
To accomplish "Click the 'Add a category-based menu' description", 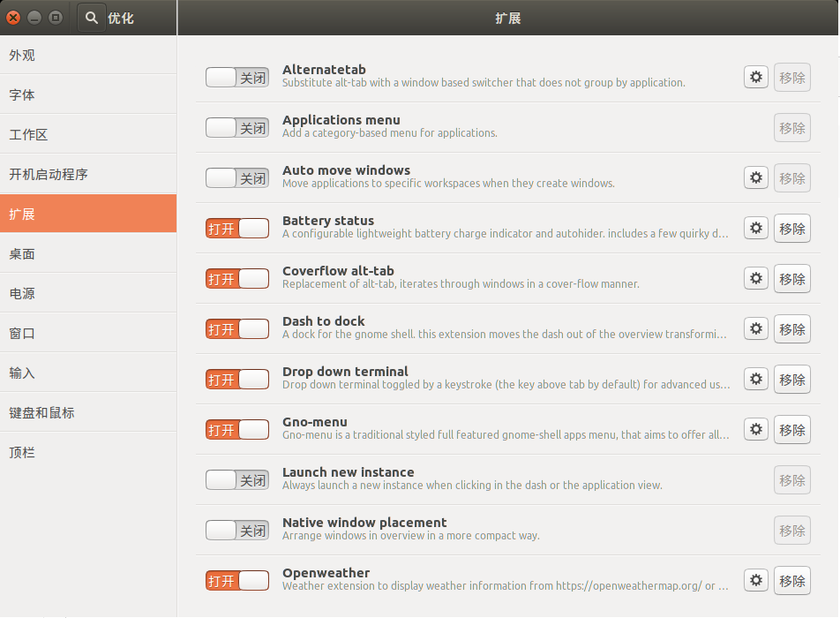I will (x=390, y=133).
